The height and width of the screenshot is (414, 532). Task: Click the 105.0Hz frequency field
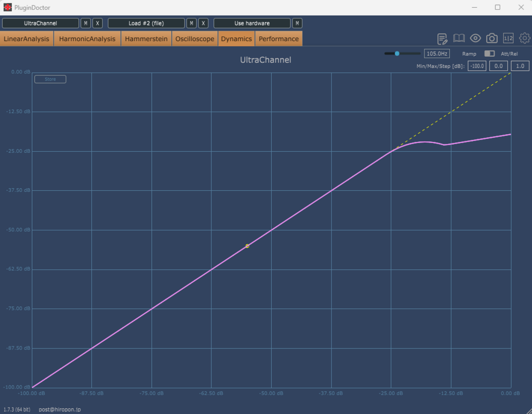click(x=436, y=54)
